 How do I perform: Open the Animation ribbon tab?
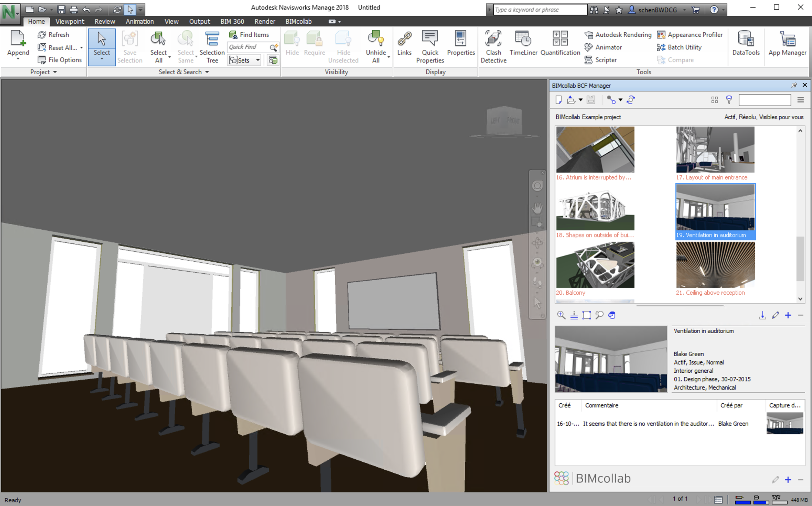pyautogui.click(x=140, y=22)
